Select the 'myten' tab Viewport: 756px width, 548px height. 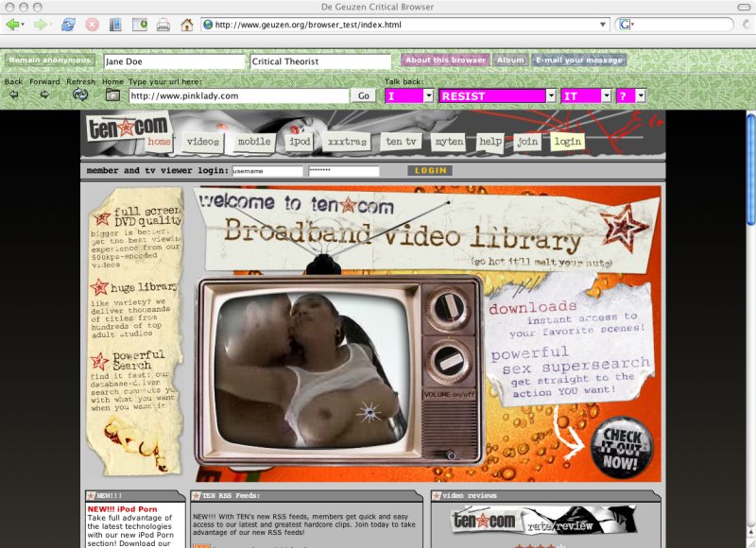click(x=449, y=142)
